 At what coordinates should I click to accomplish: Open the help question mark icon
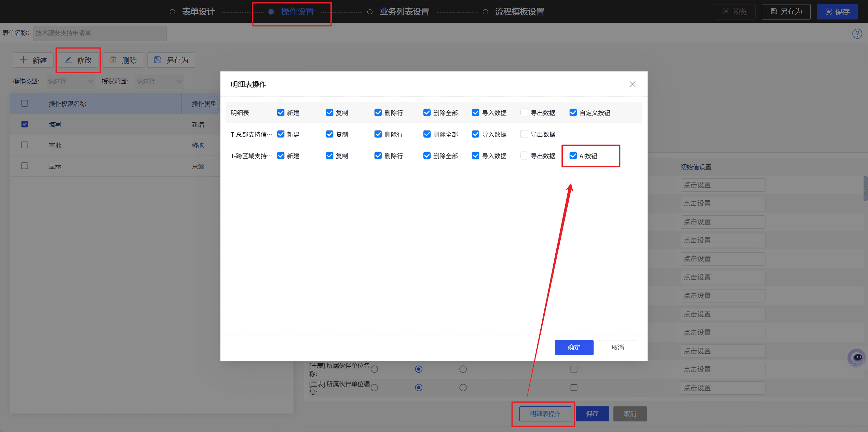[857, 33]
